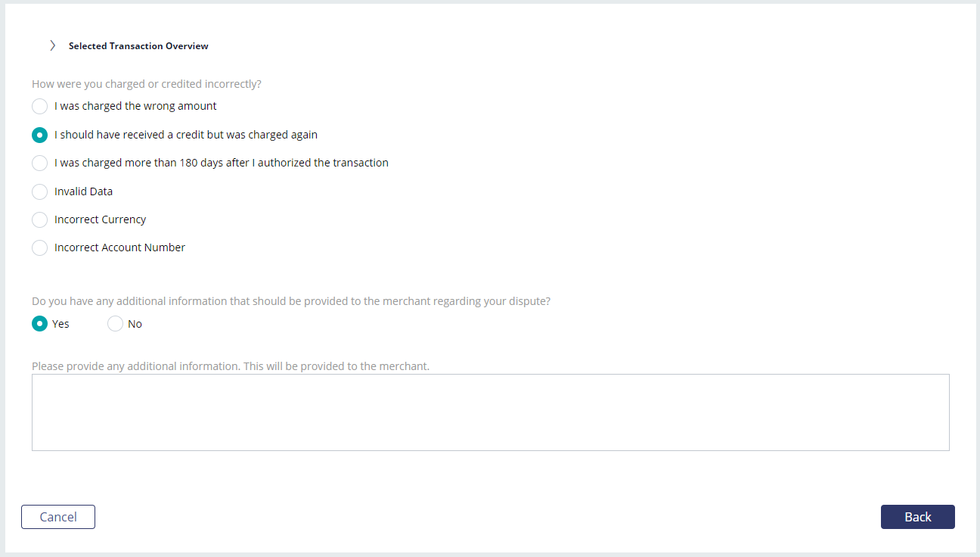Click the 'Invalid Data' label text

[x=83, y=191]
